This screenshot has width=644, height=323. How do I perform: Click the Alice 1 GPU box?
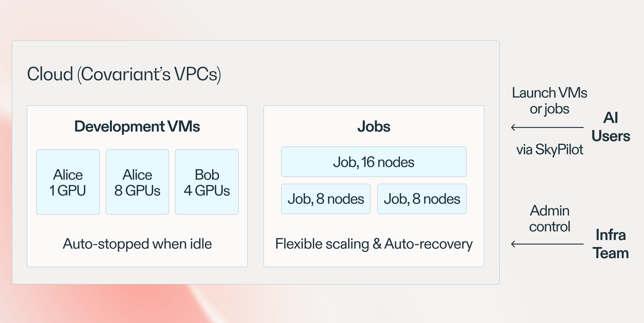[68, 182]
